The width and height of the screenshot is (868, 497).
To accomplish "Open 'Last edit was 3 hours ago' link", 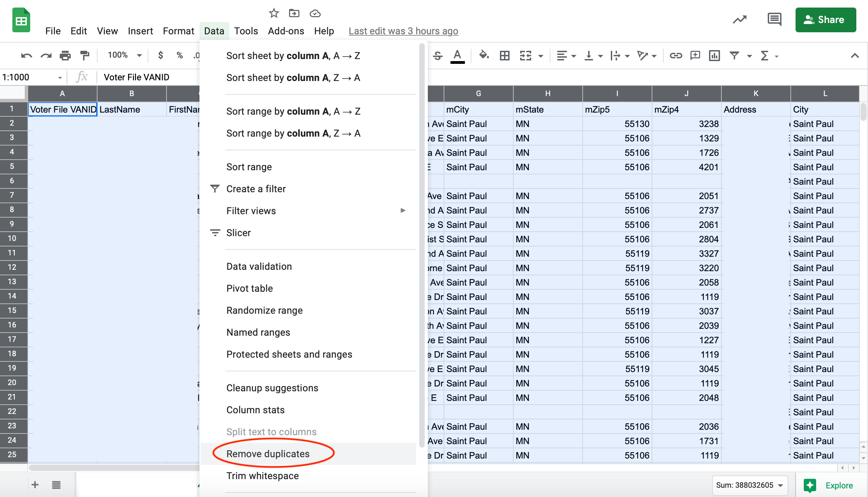I will [x=403, y=31].
